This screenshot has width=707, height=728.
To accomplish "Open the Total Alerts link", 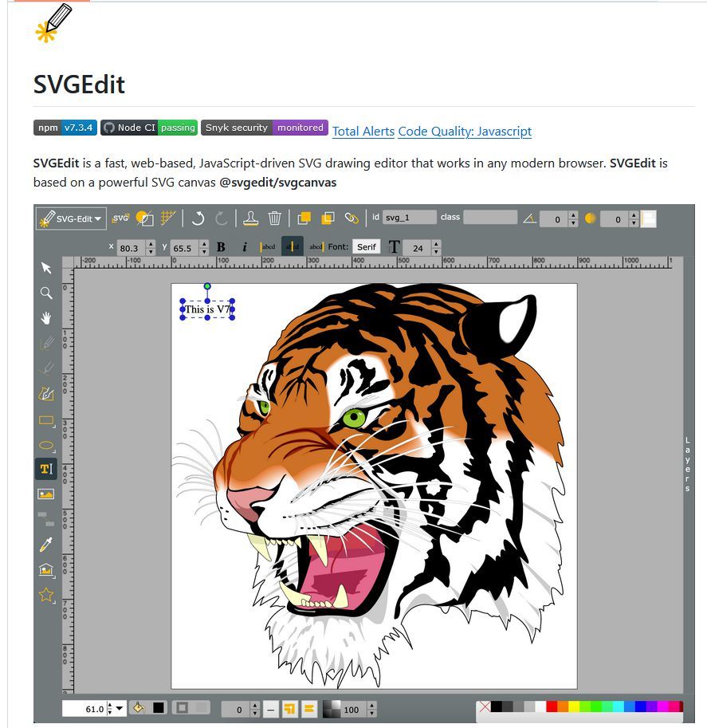I will [x=363, y=132].
